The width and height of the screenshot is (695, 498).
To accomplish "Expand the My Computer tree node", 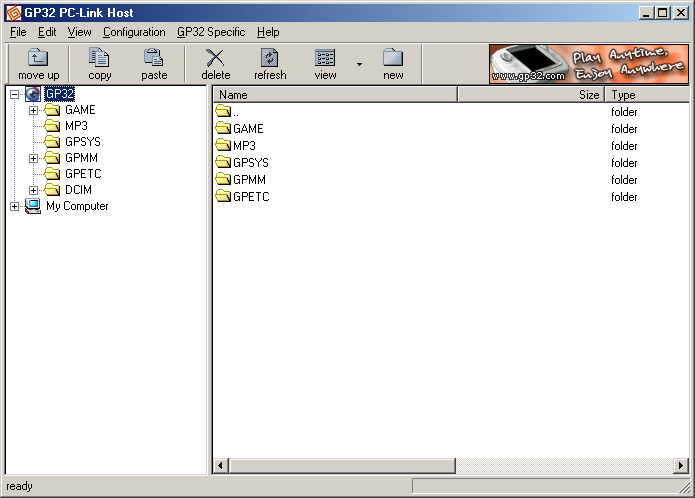I will click(x=14, y=206).
